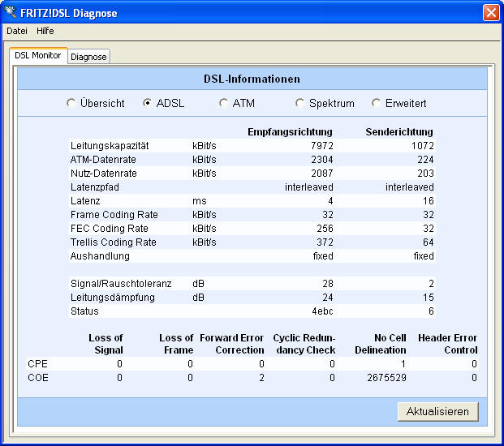
Task: Click the FEC receive value 256
Action: point(325,229)
